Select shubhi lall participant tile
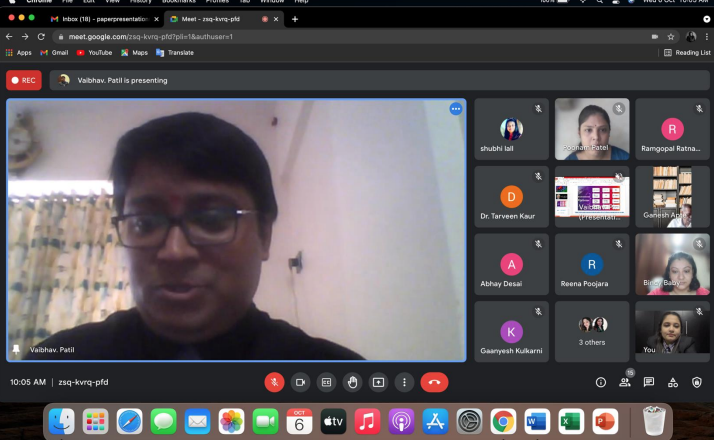This screenshot has height=440, width=714. 511,129
